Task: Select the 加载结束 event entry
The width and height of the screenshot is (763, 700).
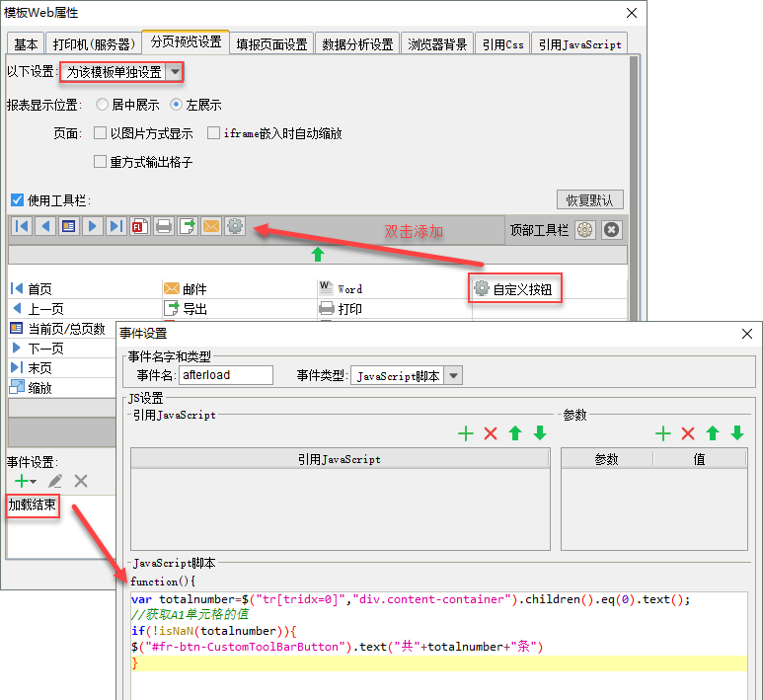Action: point(33,505)
